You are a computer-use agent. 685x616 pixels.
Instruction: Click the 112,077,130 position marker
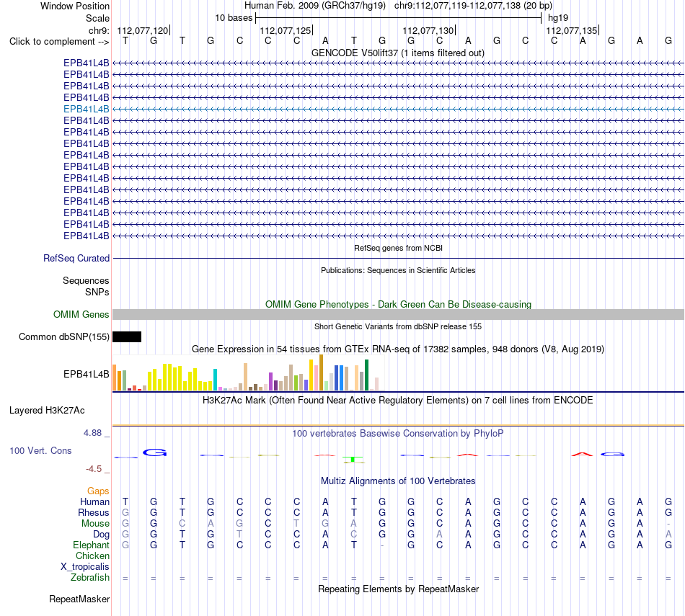tap(428, 30)
